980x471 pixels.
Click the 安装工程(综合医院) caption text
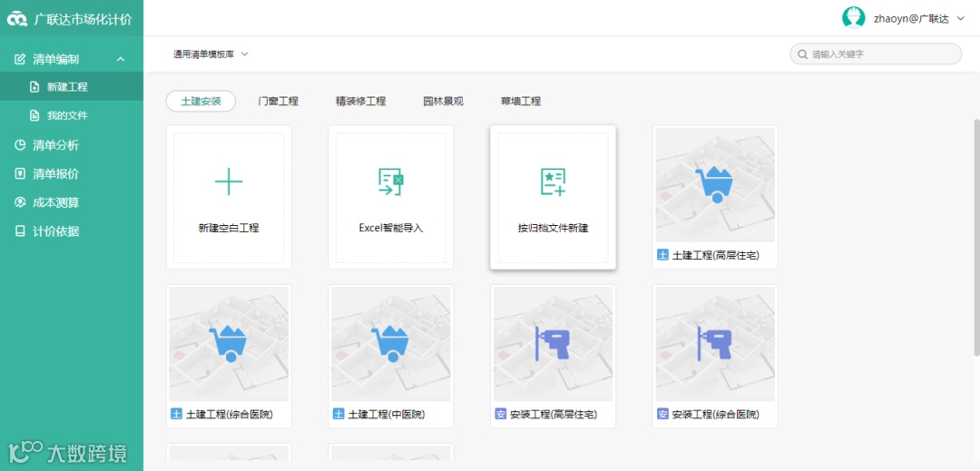pyautogui.click(x=716, y=414)
